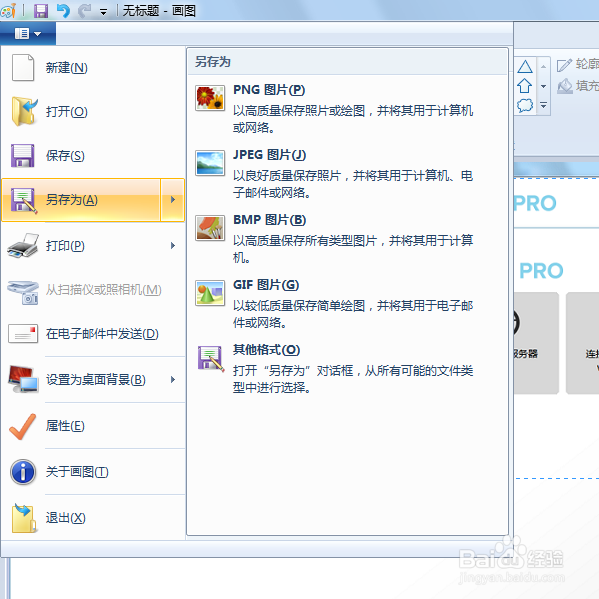Click the Save floppy icon in title bar
Viewport: 599px width, 599px height.
(40, 10)
